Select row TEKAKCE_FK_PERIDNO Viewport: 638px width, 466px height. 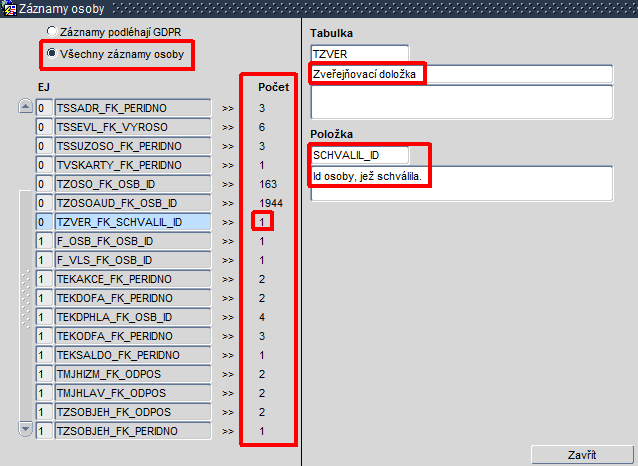point(133,279)
